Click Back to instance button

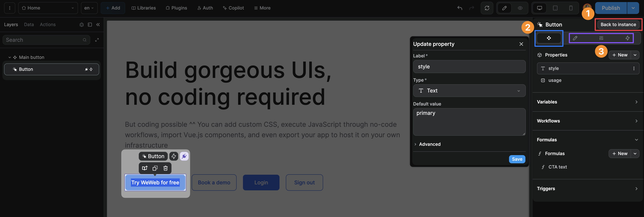[618, 24]
